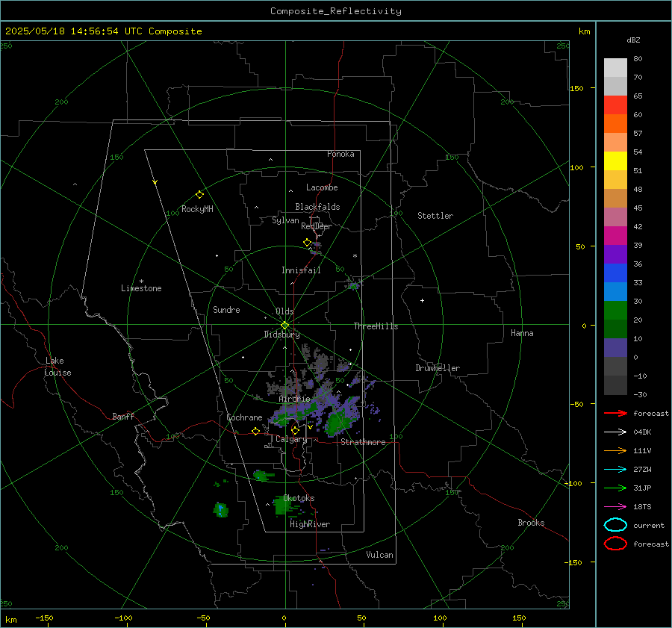Pick the Didsbury city label
Viewport: 672px width, 628px height.
pos(281,335)
